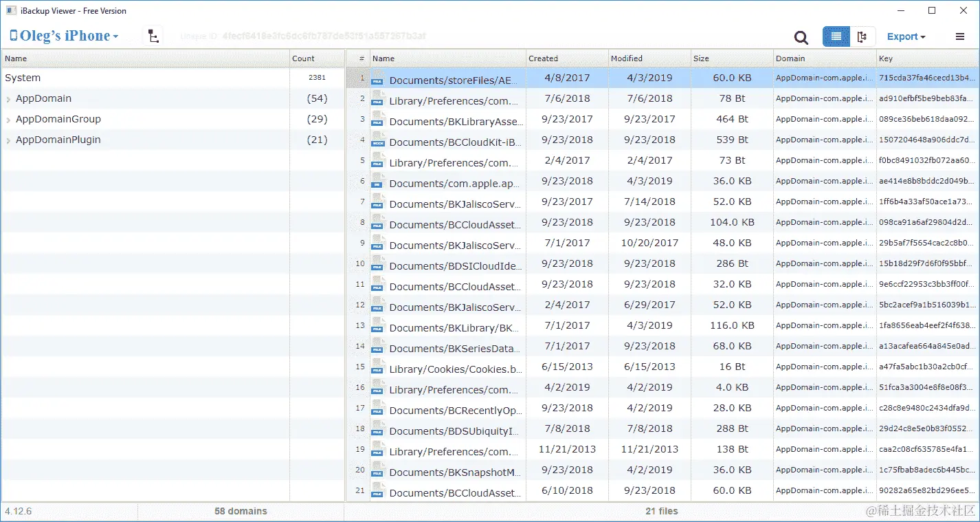Select file name Library/Cookies/Cookies.b
This screenshot has width=980, height=522.
[x=456, y=369]
